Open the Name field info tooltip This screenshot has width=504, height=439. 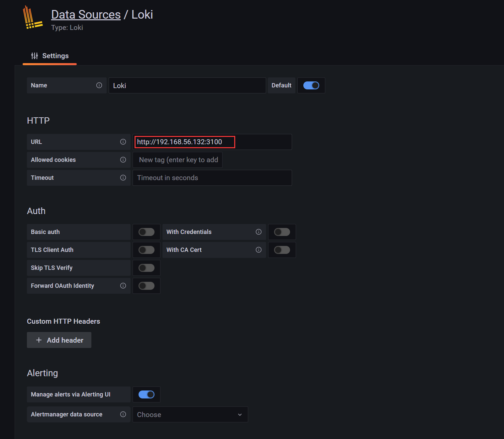click(99, 85)
